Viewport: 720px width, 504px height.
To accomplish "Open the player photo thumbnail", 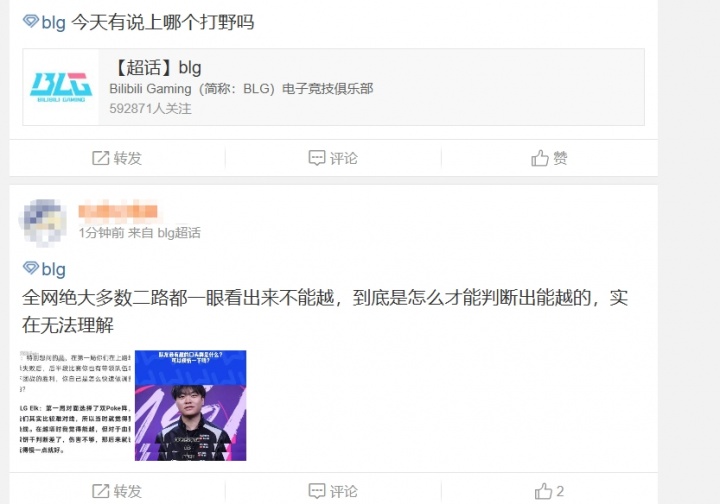I will pos(191,405).
